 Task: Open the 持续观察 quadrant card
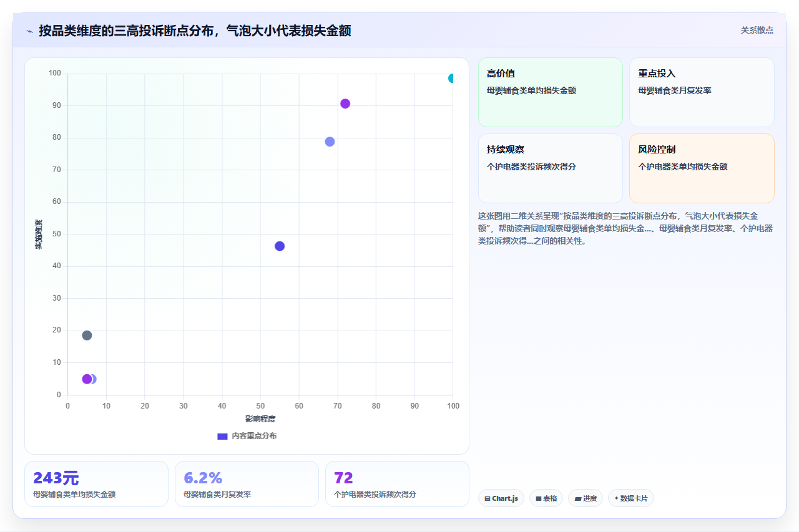(551, 168)
